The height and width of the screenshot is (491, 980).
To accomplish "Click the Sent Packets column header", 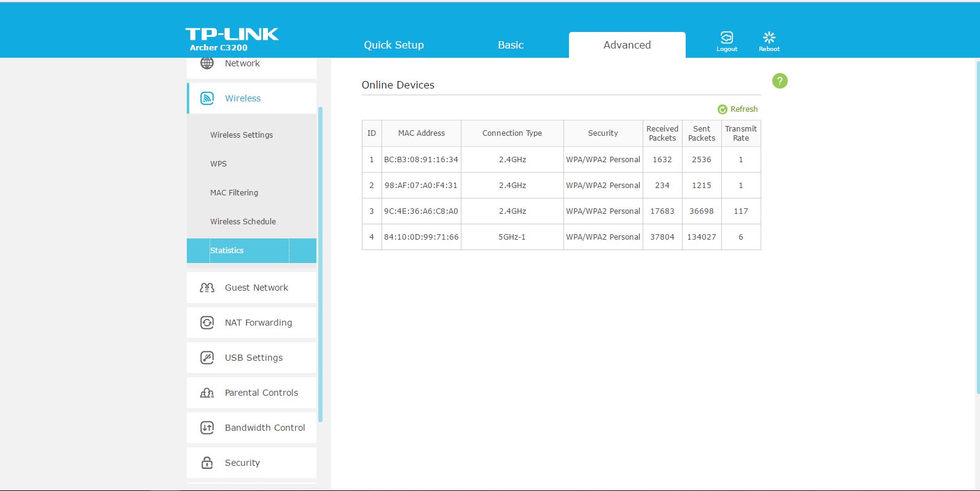I will click(702, 133).
